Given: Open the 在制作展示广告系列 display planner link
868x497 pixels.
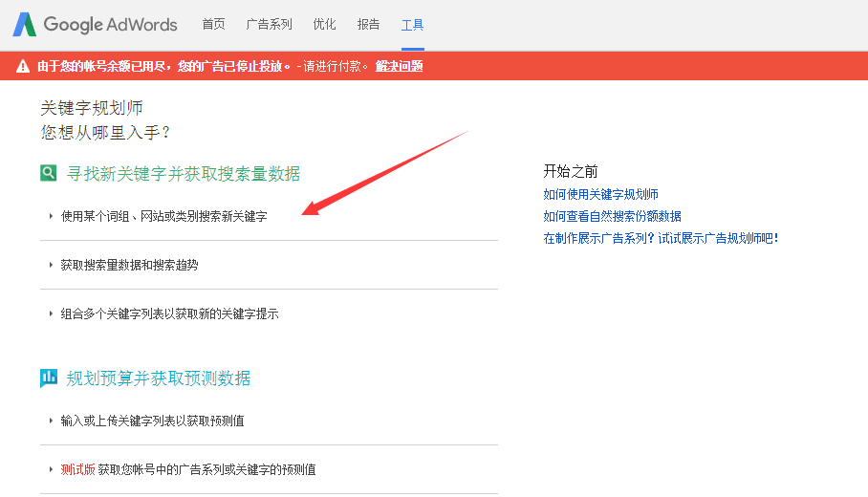Looking at the screenshot, I should [x=661, y=239].
